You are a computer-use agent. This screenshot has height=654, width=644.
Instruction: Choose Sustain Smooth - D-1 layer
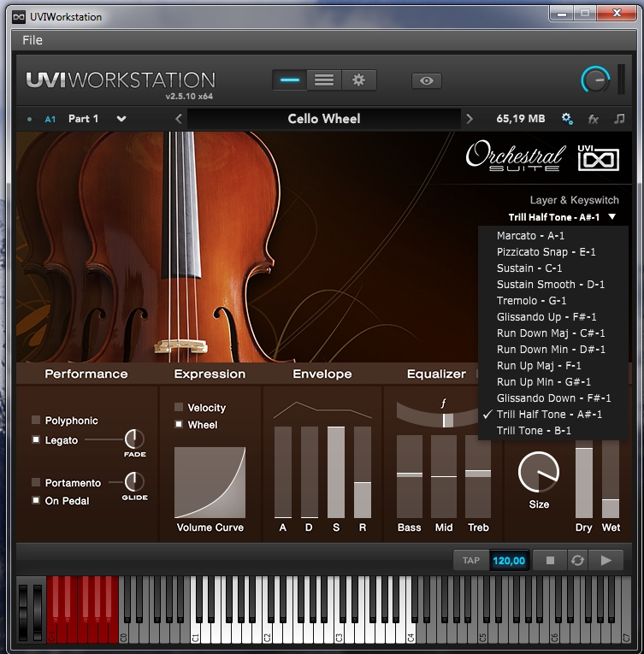point(553,285)
